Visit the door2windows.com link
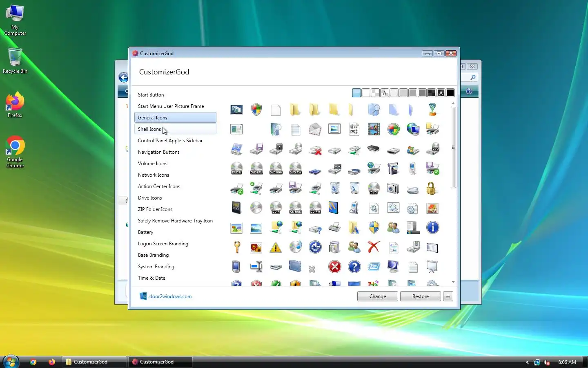The image size is (588, 368). [x=170, y=296]
